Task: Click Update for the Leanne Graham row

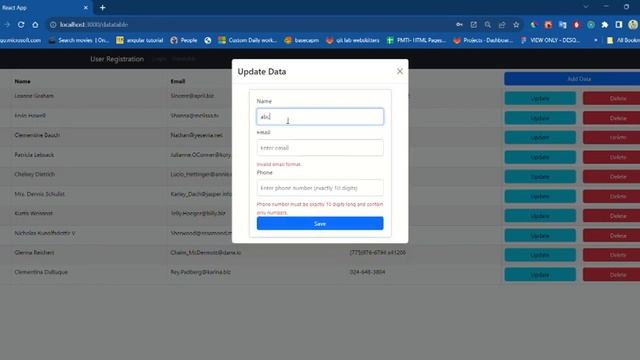Action: [540, 98]
